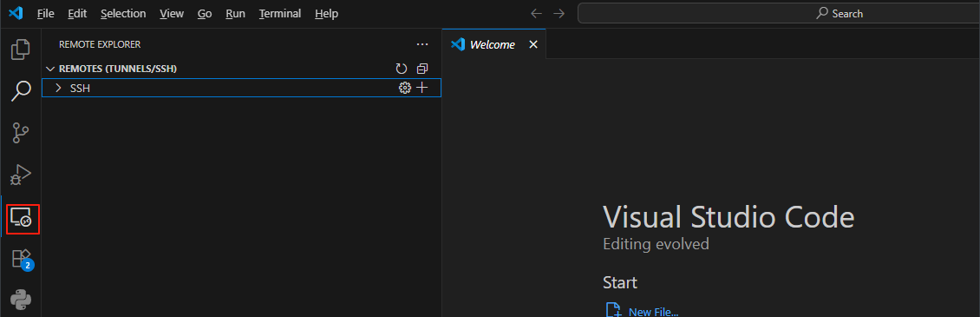Image resolution: width=980 pixels, height=317 pixels.
Task: Open the View menu
Action: (x=172, y=13)
